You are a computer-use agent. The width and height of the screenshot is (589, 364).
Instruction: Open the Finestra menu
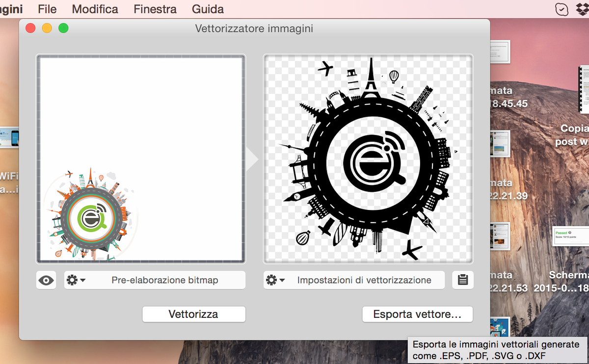click(x=155, y=9)
